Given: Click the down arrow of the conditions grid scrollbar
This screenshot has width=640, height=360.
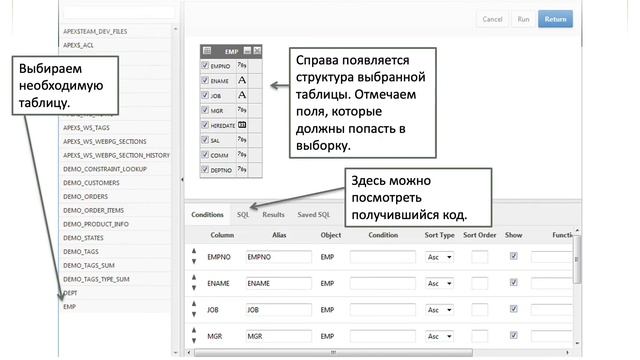Looking at the screenshot, I should [x=577, y=344].
